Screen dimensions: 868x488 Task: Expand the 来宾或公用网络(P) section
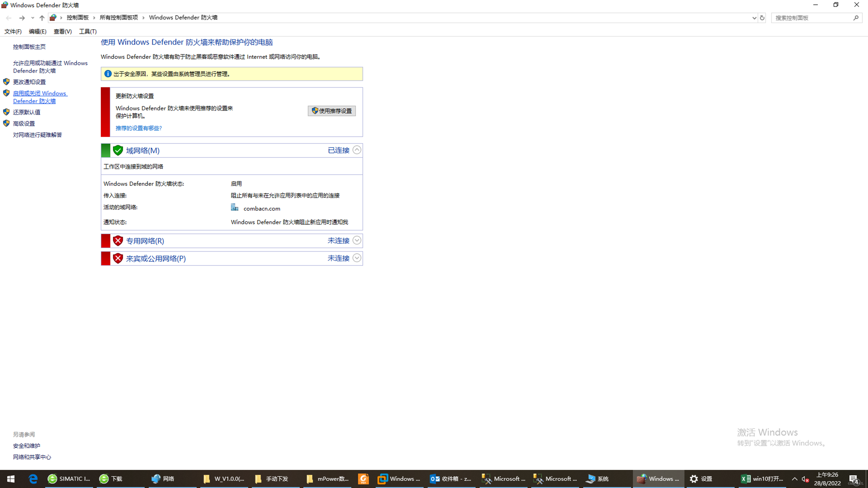(357, 258)
